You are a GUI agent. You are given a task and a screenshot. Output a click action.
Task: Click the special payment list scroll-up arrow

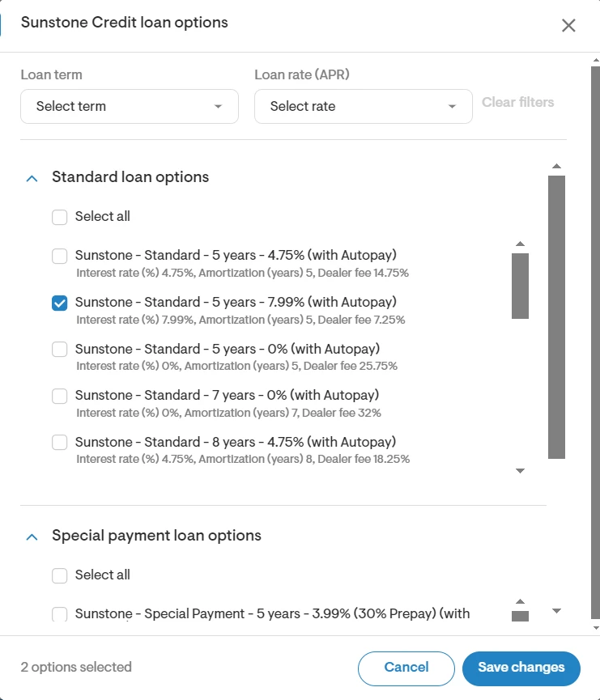[520, 601]
